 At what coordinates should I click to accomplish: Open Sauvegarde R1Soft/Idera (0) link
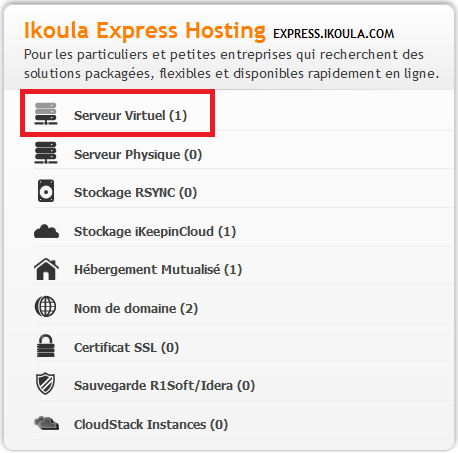(x=164, y=386)
